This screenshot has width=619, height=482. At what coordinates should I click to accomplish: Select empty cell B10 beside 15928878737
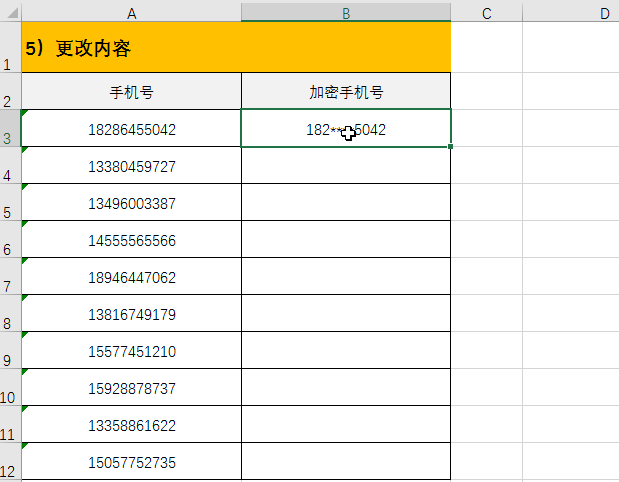click(x=346, y=387)
